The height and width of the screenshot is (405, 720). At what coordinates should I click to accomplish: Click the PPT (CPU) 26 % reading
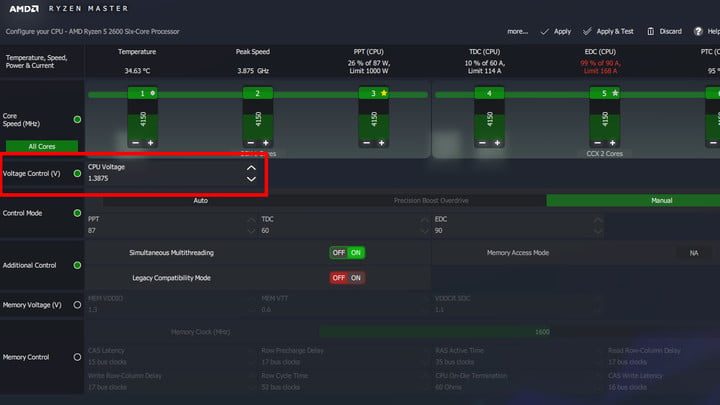pyautogui.click(x=369, y=67)
